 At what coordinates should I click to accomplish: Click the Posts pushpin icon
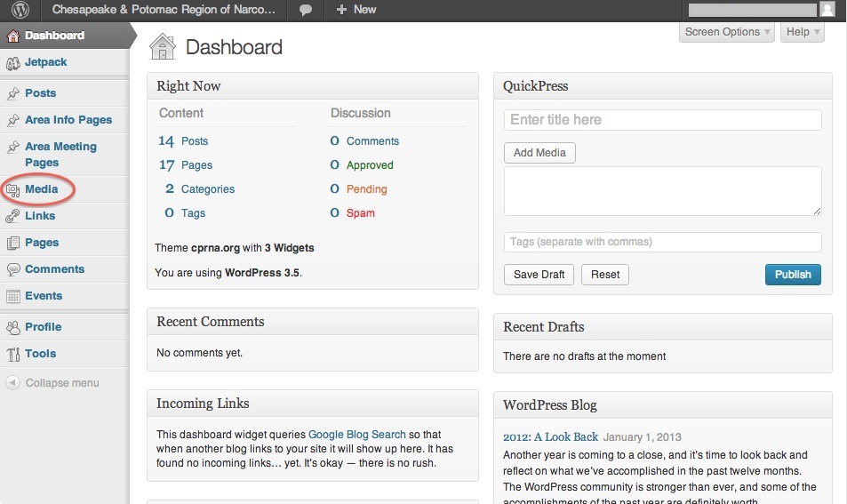click(13, 93)
